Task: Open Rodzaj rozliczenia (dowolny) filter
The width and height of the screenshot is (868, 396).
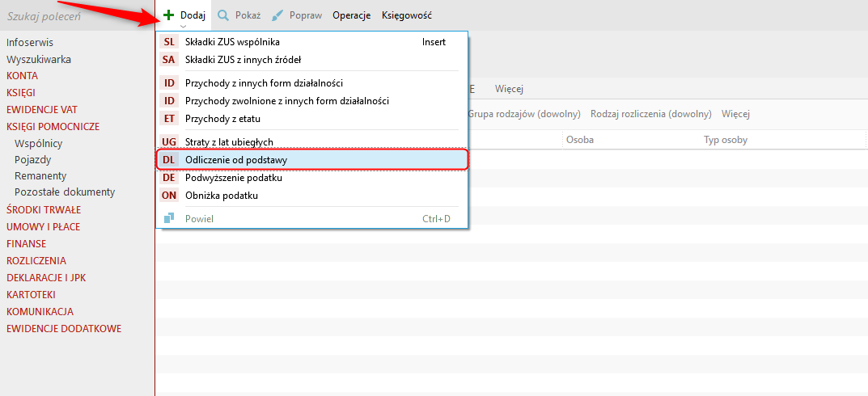Action: click(651, 114)
